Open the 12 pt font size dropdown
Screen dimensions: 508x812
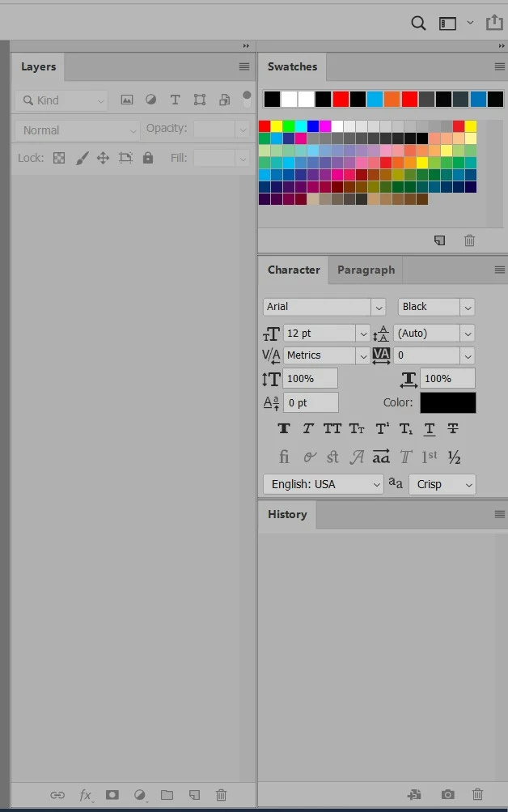(363, 334)
